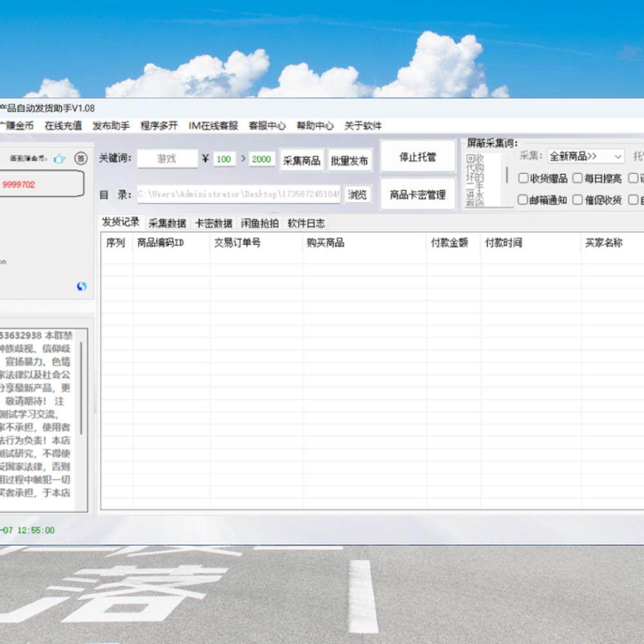Open the 发布助手 menu
The width and height of the screenshot is (644, 644).
point(111,126)
